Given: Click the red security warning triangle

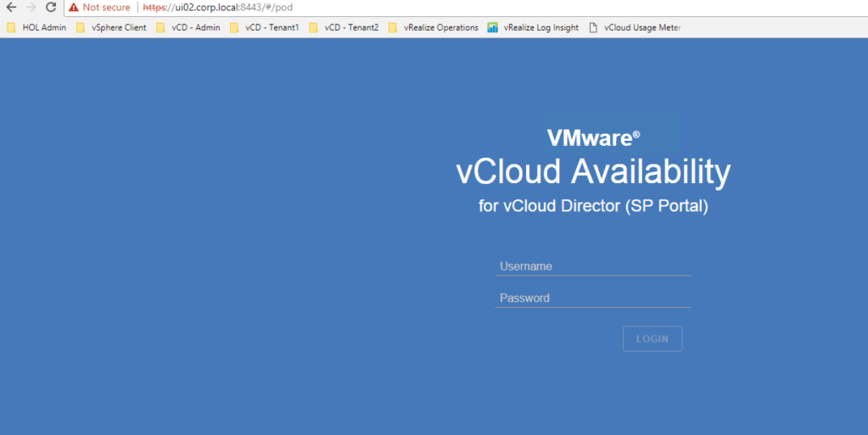Looking at the screenshot, I should point(74,7).
